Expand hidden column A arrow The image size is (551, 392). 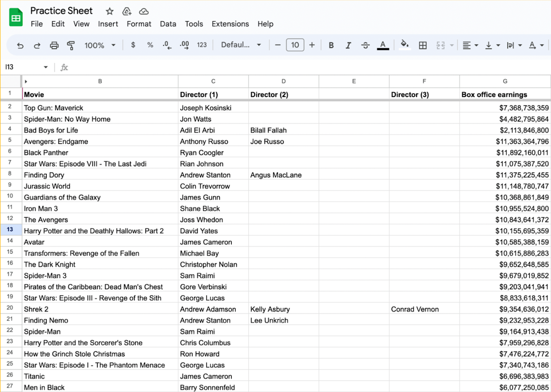[26, 81]
